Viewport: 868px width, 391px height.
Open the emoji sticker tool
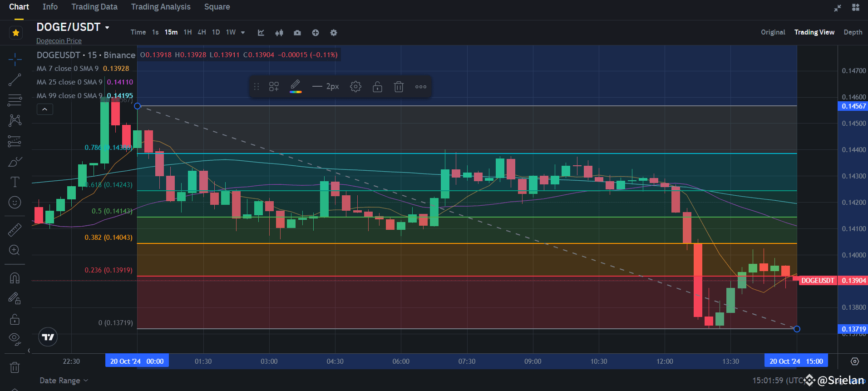tap(15, 203)
